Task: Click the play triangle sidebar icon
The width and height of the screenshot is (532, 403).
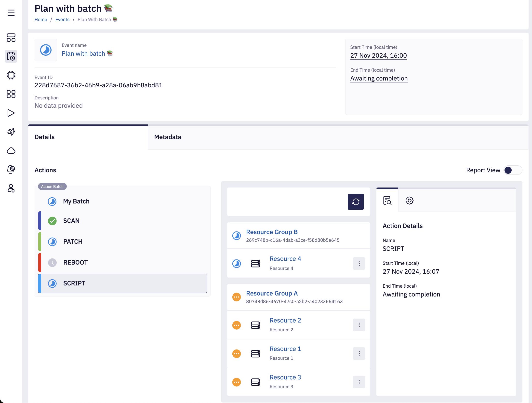Action: pos(11,113)
